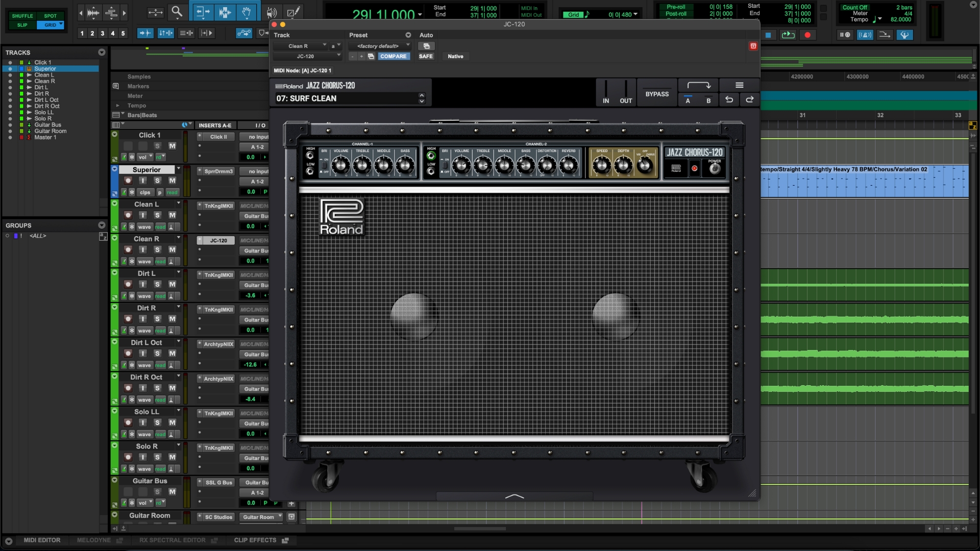Flip the JC-120 amp power switch
The image size is (980, 551).
point(715,168)
